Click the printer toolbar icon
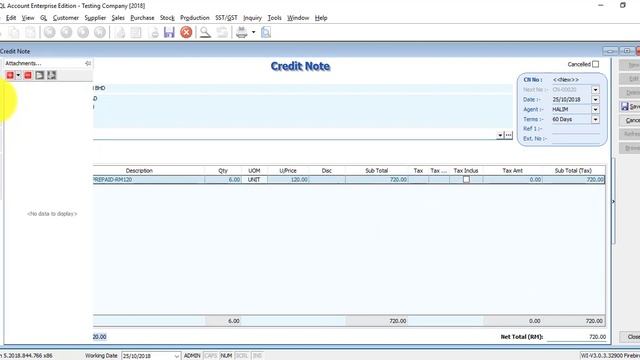640x360 pixels. pyautogui.click(x=242, y=32)
